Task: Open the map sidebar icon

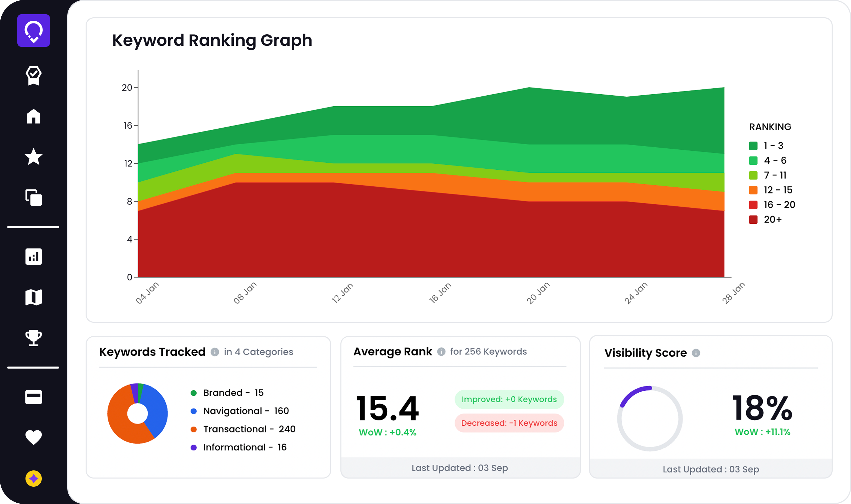Action: pos(33,297)
